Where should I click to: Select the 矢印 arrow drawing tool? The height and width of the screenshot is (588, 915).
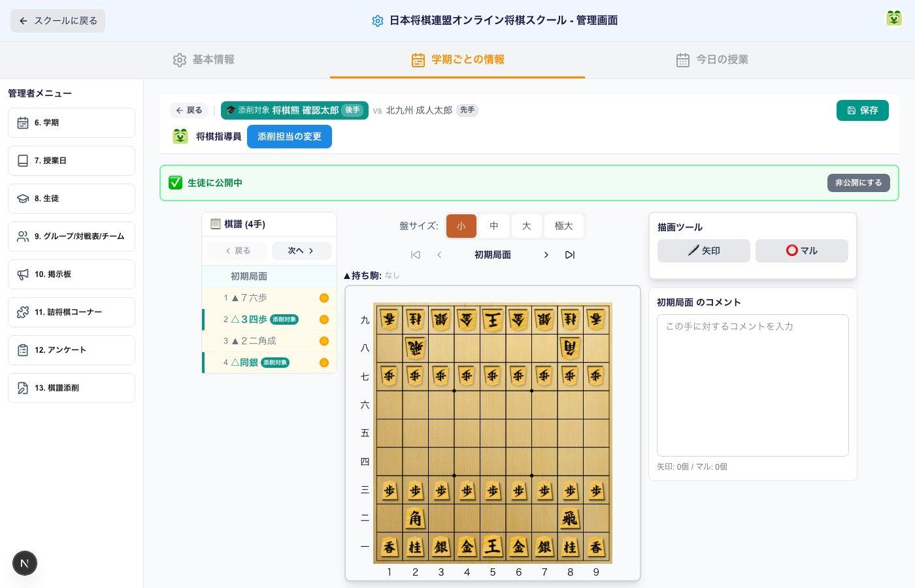[703, 251]
